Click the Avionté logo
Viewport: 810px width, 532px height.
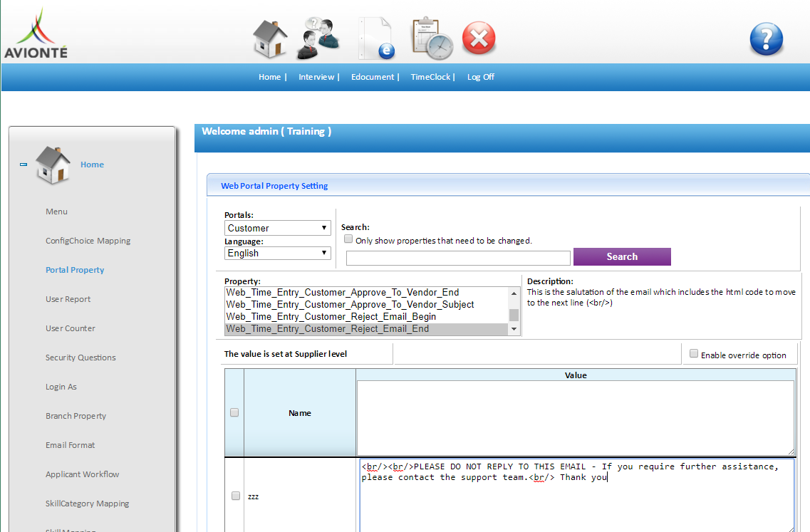36,33
